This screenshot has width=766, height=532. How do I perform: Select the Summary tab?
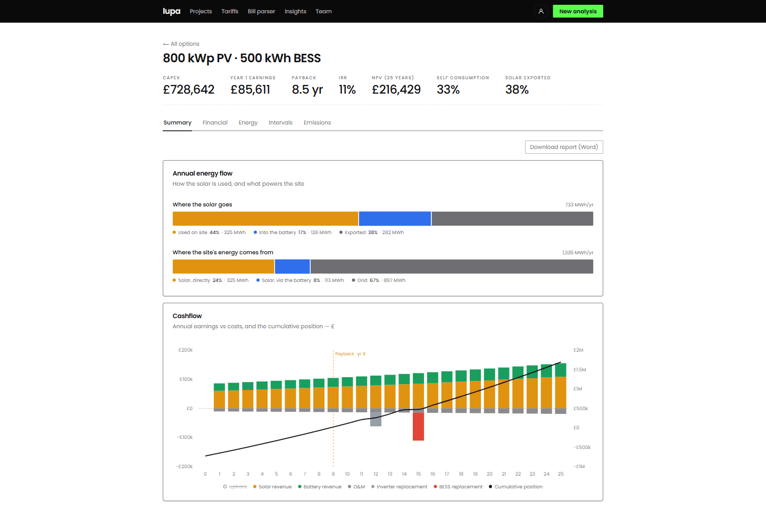177,123
